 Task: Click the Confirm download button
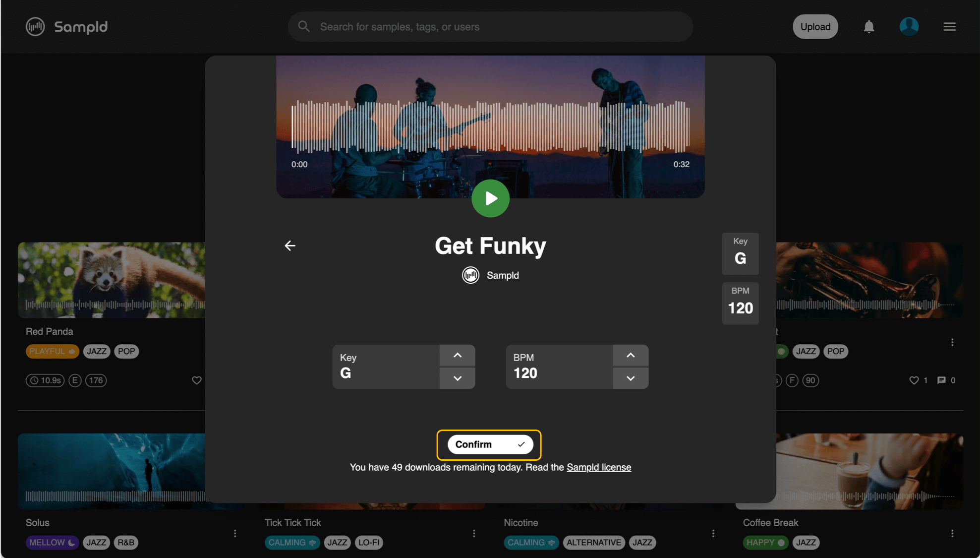(490, 443)
